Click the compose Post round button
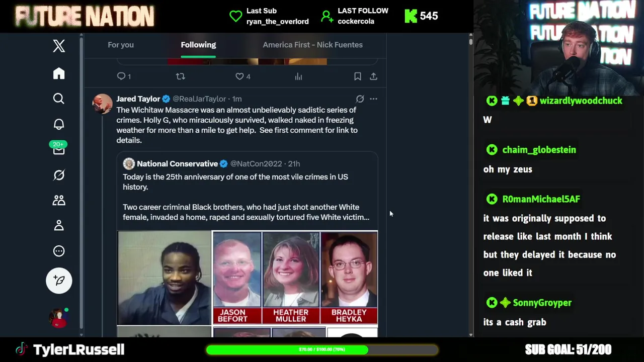The width and height of the screenshot is (644, 362). click(x=59, y=281)
